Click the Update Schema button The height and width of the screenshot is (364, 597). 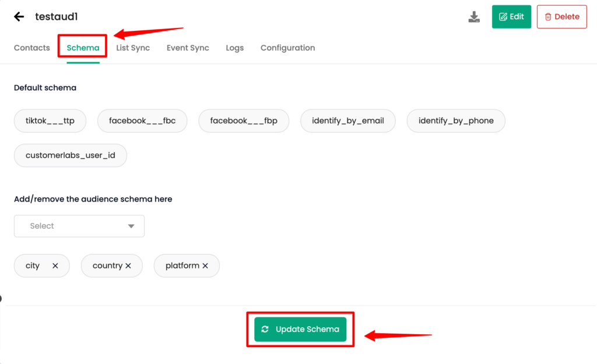300,330
